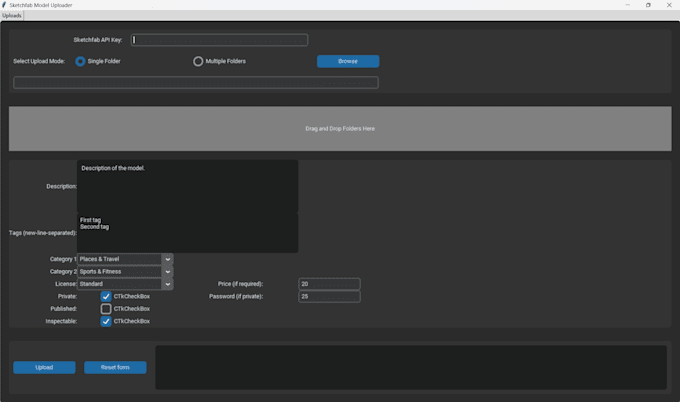Click the Price (if required) field

[x=329, y=284]
